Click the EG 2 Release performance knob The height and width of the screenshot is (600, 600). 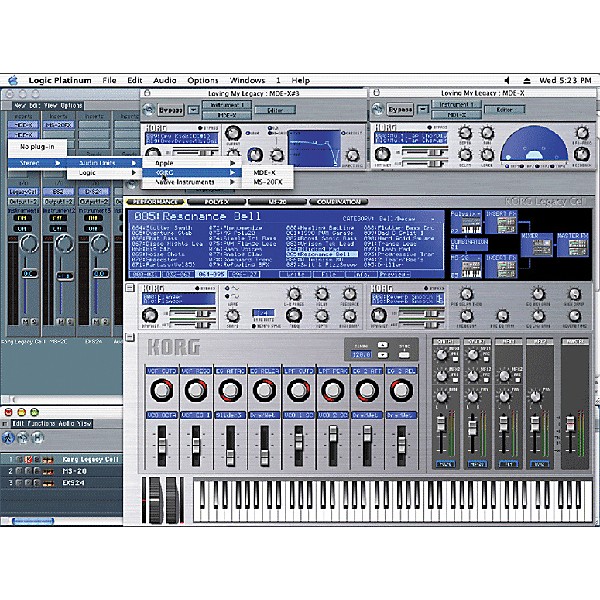[401, 390]
